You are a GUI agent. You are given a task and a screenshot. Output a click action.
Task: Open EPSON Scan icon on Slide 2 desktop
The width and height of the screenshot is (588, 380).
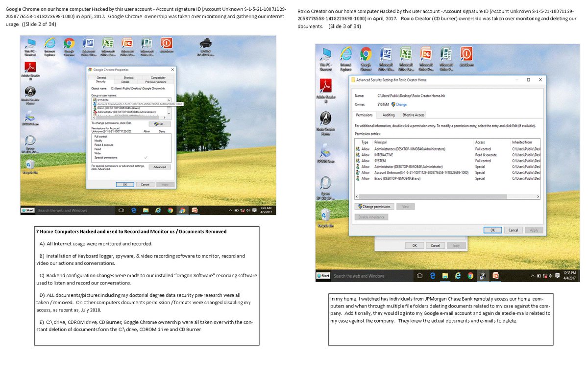[x=30, y=119]
